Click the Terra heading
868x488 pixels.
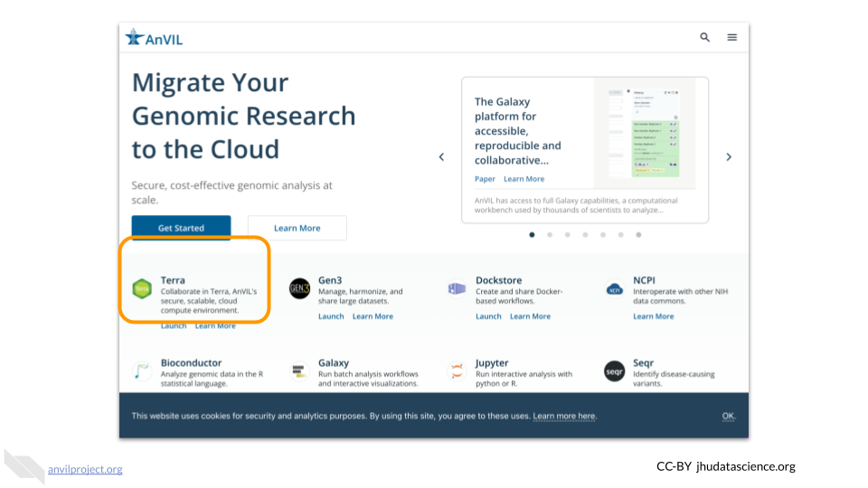point(173,280)
